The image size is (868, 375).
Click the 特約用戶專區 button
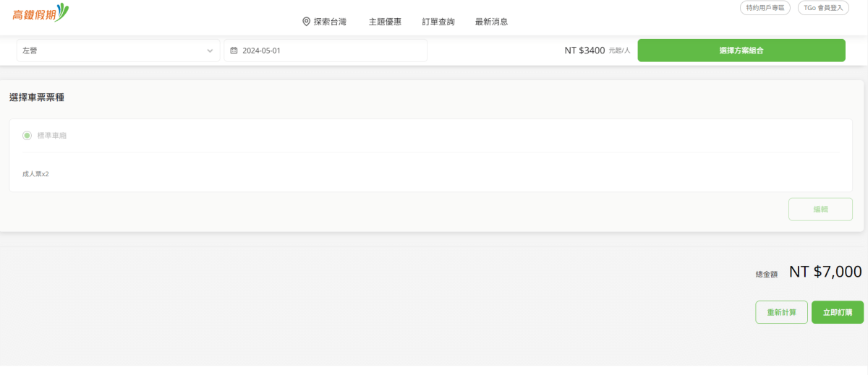coord(765,8)
